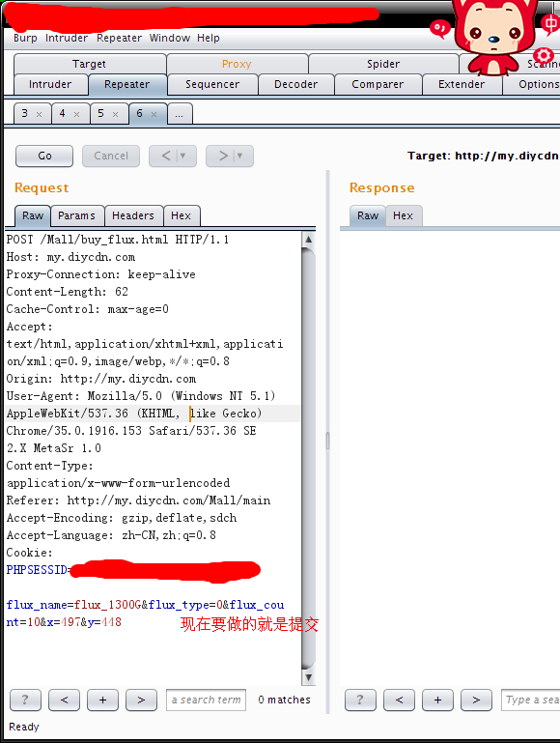Focus the request search term field
Screen dimensions: 560x743
pyautogui.click(x=206, y=700)
